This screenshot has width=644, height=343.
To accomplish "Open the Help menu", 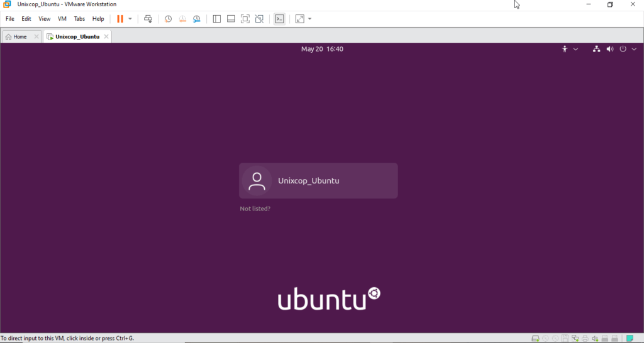I will click(98, 19).
